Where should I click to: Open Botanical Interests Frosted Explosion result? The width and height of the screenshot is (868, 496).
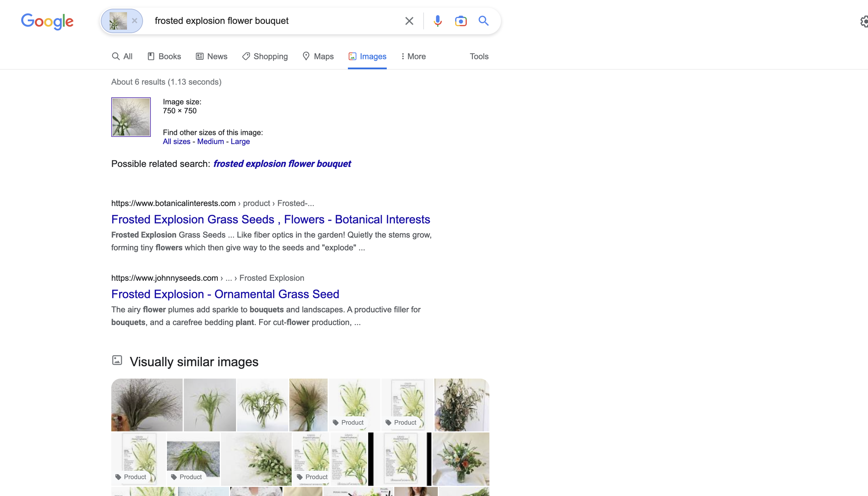tap(270, 219)
